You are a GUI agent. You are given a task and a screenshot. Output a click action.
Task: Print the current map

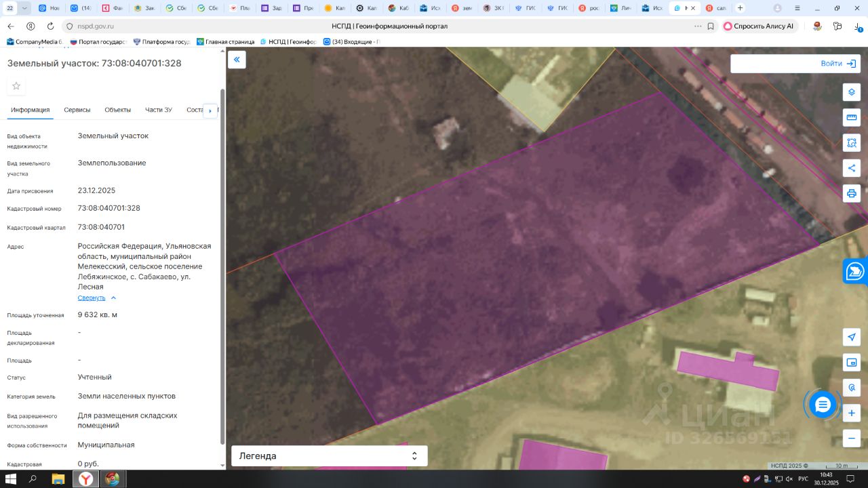[x=852, y=193]
